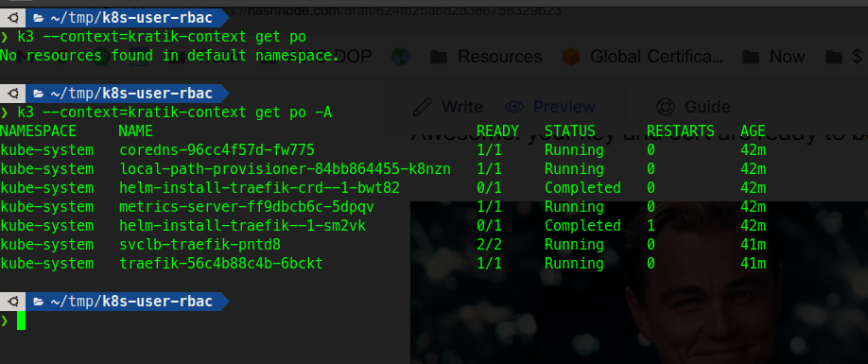The image size is (868, 364).
Task: Click the orange cube Global Certifica icon
Action: pos(571,57)
